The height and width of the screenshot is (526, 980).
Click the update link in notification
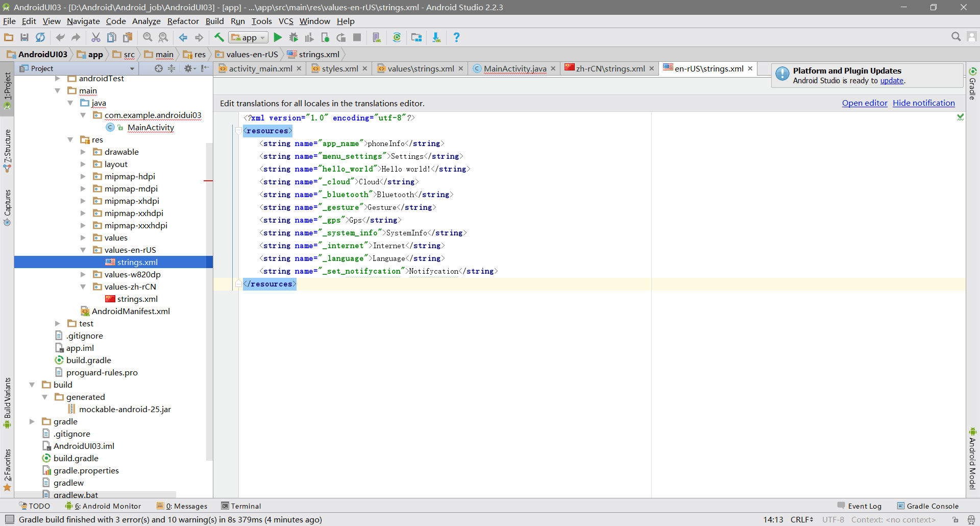coord(892,81)
